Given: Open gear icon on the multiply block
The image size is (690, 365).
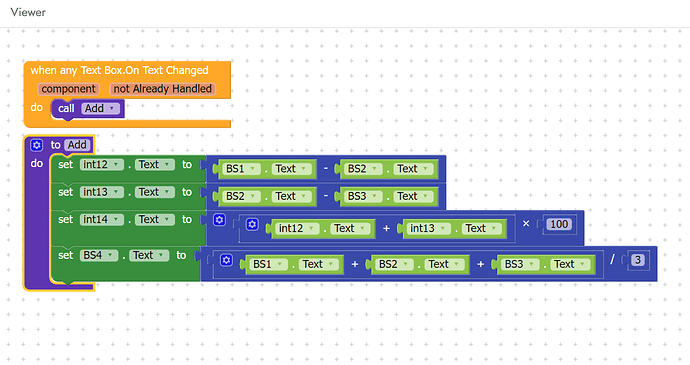Looking at the screenshot, I should [219, 220].
